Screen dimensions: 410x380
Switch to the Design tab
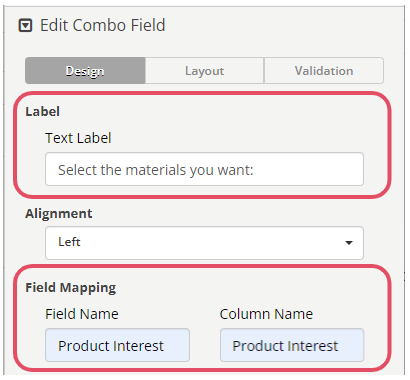tap(85, 70)
